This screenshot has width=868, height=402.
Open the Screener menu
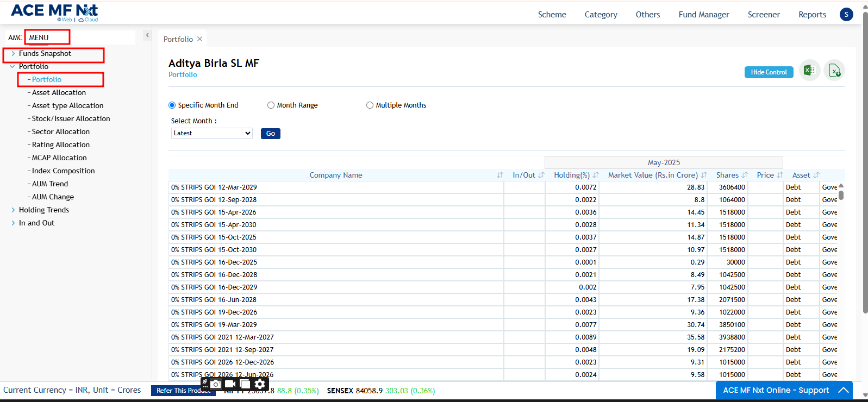[763, 15]
